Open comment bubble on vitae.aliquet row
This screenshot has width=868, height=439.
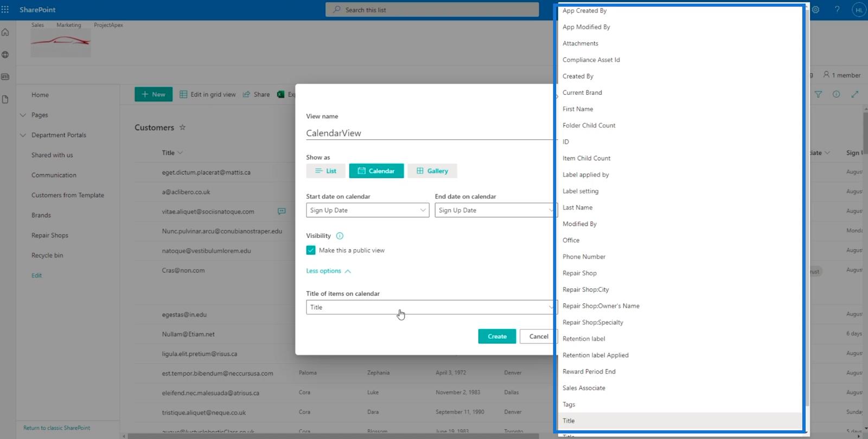[x=282, y=211]
